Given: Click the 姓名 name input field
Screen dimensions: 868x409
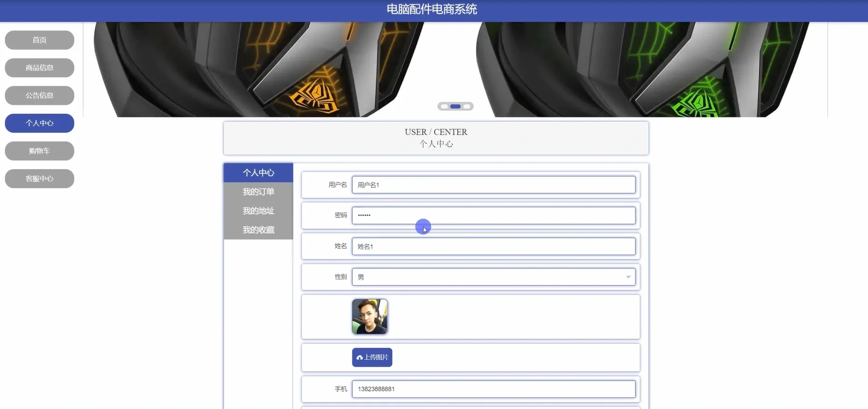Looking at the screenshot, I should (x=494, y=246).
